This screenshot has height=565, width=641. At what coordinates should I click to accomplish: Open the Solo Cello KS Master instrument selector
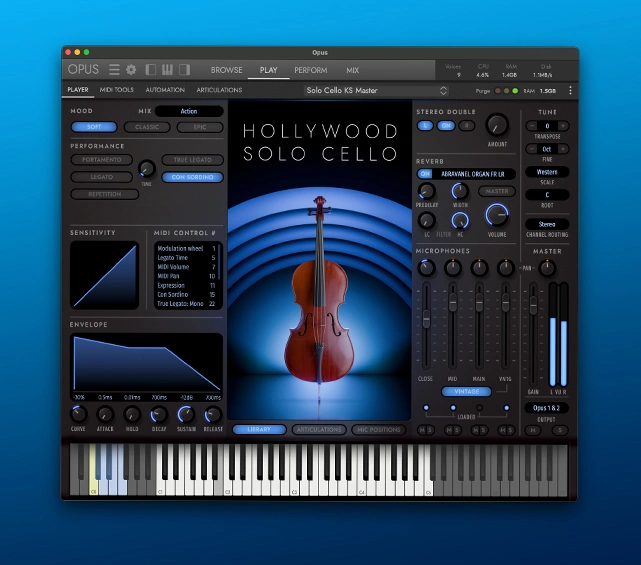pos(376,90)
